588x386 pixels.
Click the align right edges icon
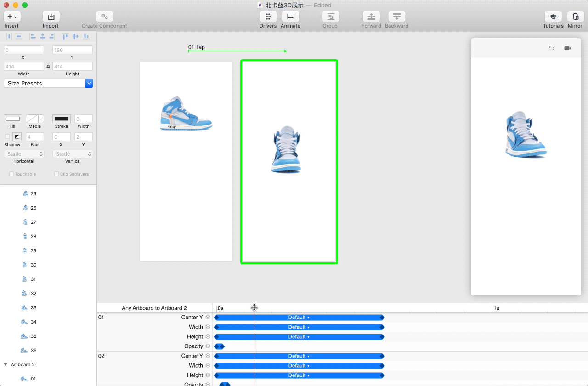pyautogui.click(x=52, y=36)
